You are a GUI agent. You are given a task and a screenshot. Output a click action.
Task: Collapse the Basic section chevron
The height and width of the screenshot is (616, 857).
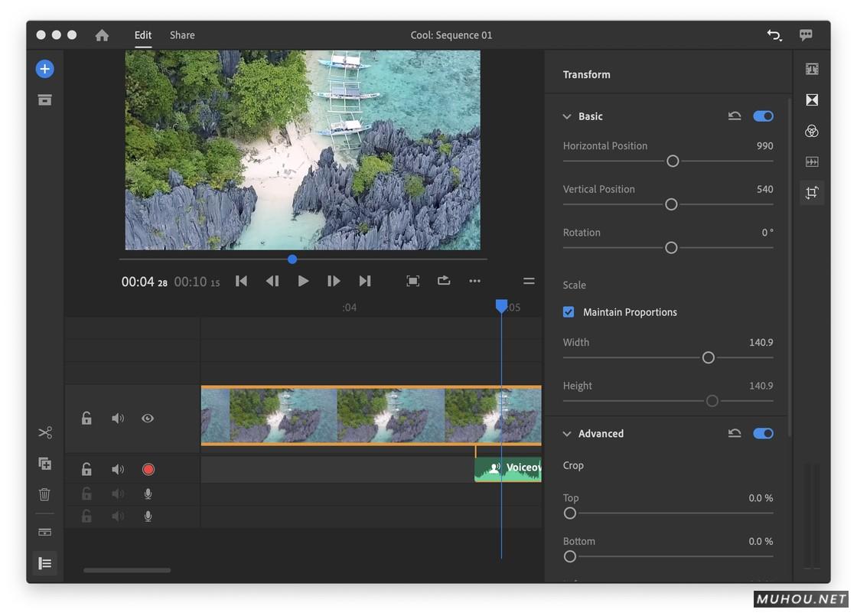click(567, 116)
